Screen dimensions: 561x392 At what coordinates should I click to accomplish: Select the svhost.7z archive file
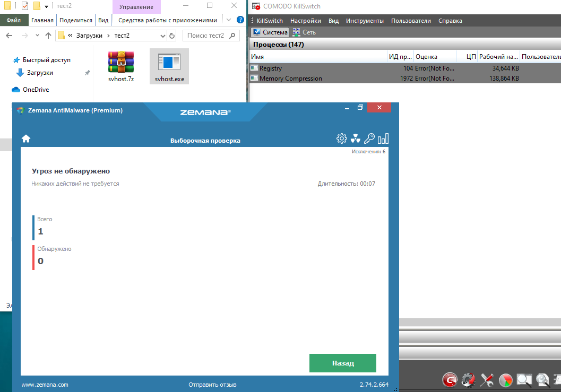(121, 66)
